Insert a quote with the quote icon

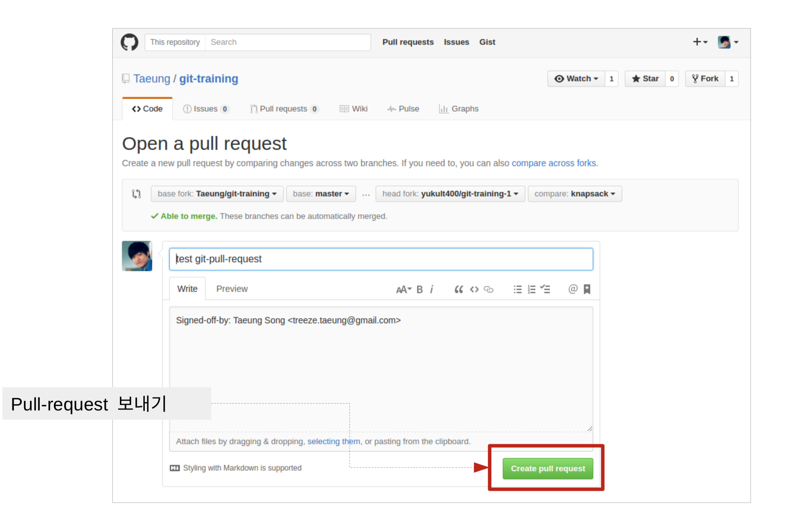(x=458, y=289)
